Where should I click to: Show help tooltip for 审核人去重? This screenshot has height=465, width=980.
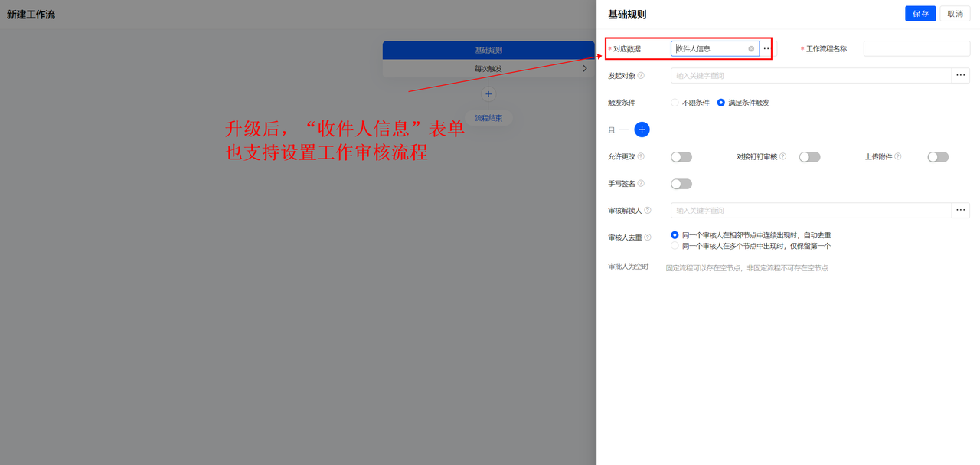pyautogui.click(x=648, y=237)
